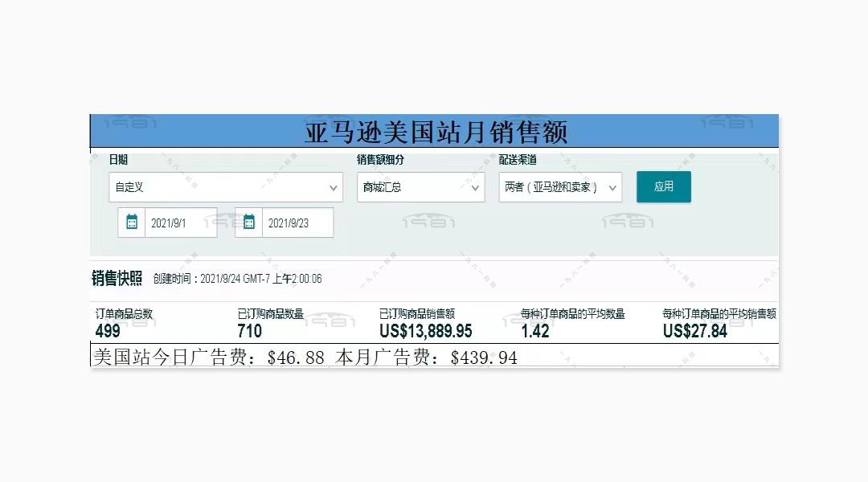Click the value 710
Viewport: 868px width, 482px height.
tap(250, 331)
